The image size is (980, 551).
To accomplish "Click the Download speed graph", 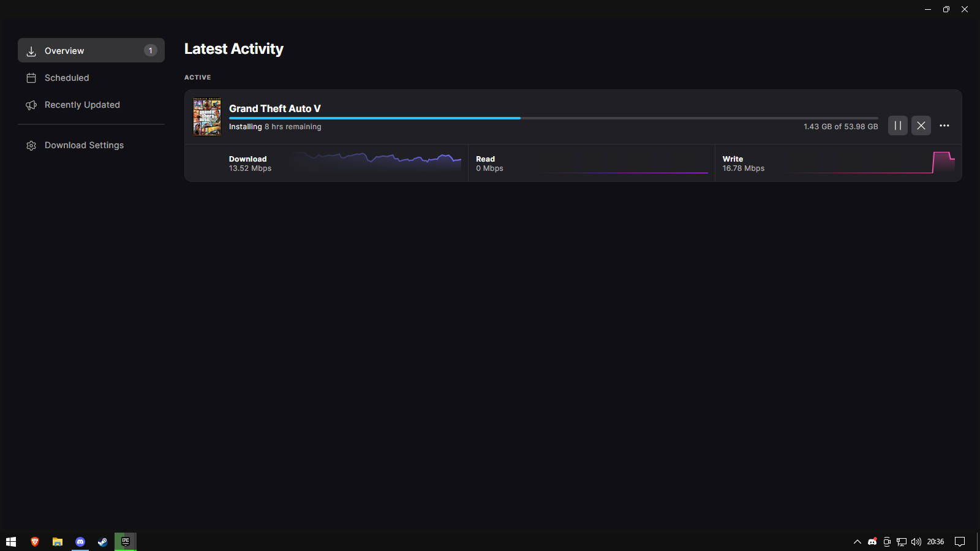I will coord(375,163).
